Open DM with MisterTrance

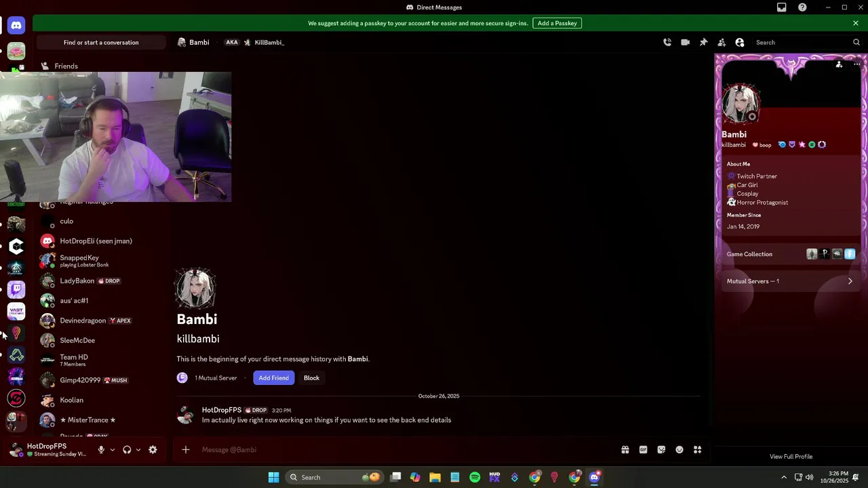102,420
